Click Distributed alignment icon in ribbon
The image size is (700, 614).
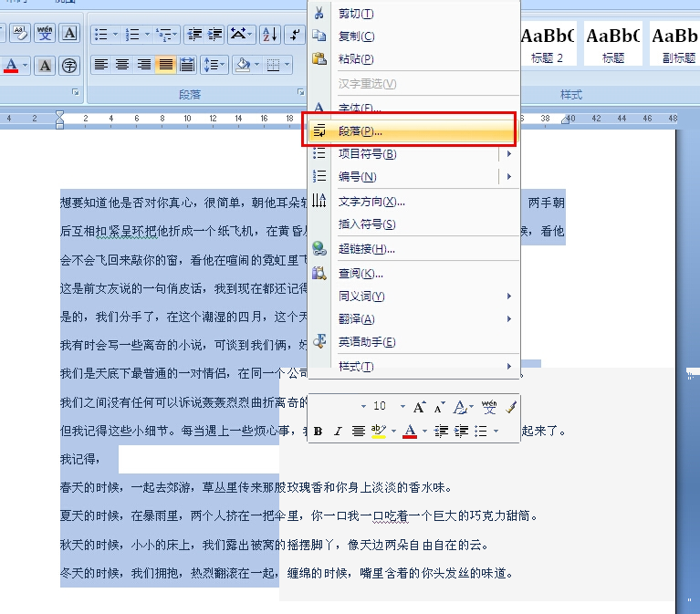(187, 65)
